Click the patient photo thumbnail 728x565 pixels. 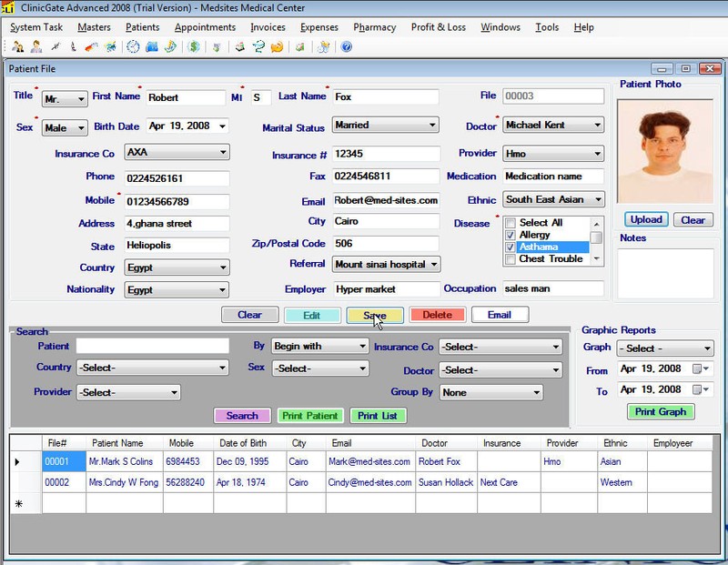click(665, 151)
